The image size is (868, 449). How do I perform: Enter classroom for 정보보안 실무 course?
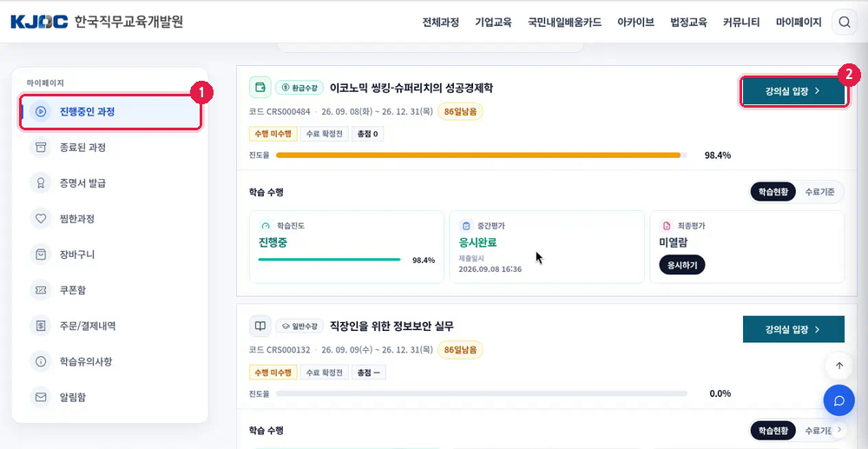[793, 329]
